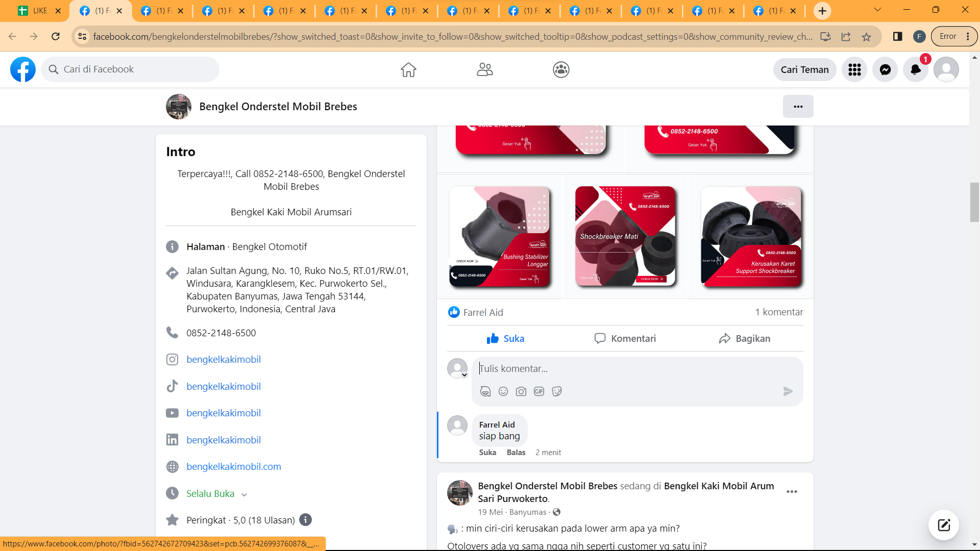
Task: Click the sticker icon in comment box
Action: [557, 391]
